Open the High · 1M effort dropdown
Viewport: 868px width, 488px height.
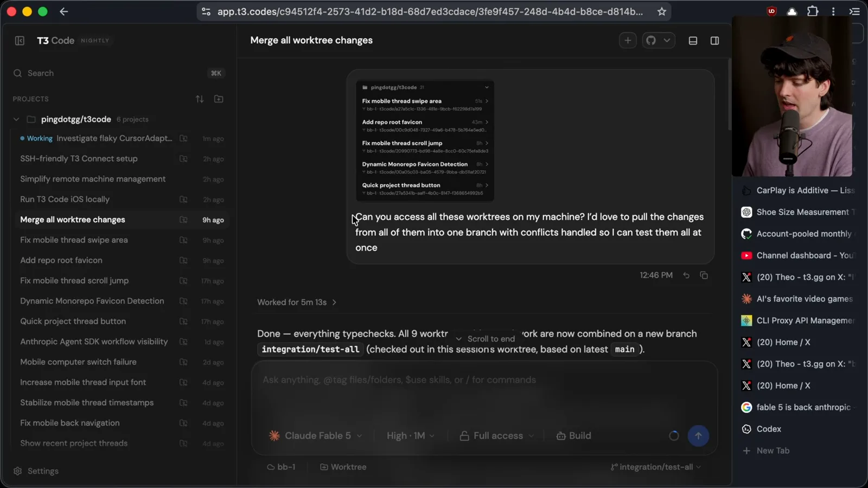[411, 435]
